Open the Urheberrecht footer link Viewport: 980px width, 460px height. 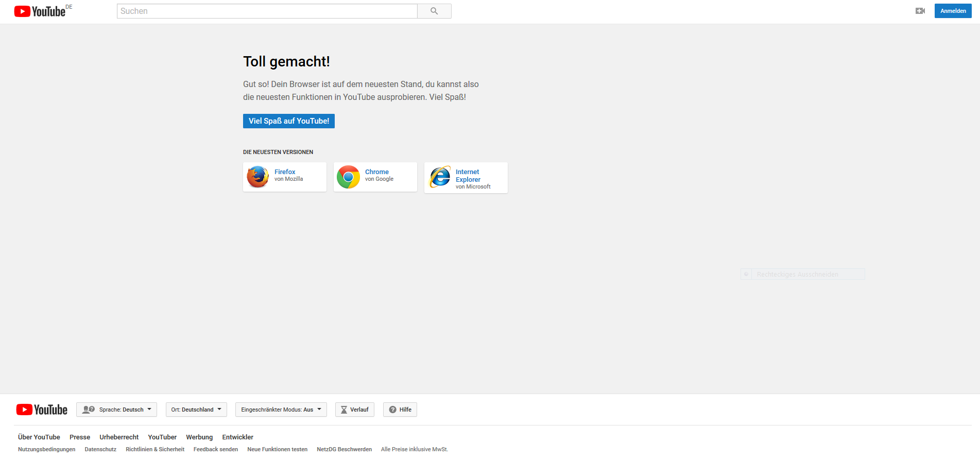pyautogui.click(x=119, y=437)
